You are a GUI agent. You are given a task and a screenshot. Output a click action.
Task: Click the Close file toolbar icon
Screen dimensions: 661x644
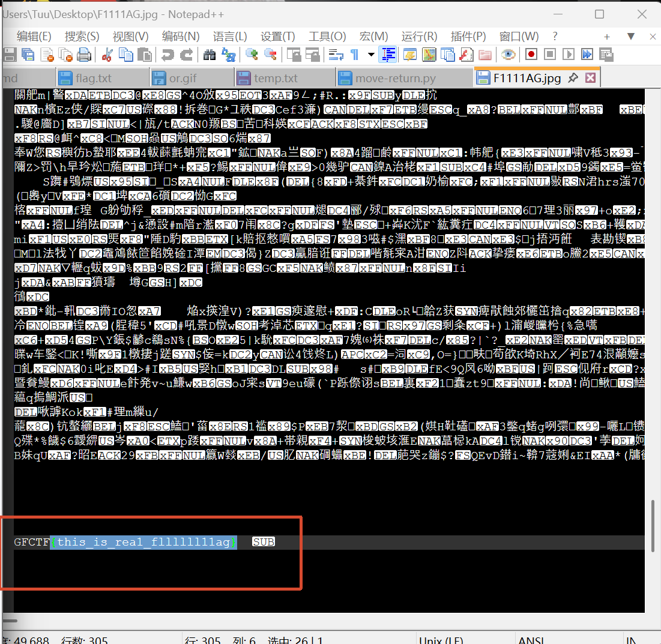click(x=47, y=55)
